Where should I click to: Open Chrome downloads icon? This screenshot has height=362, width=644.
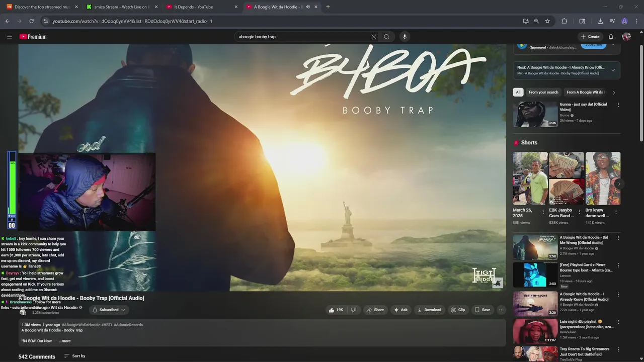point(600,21)
